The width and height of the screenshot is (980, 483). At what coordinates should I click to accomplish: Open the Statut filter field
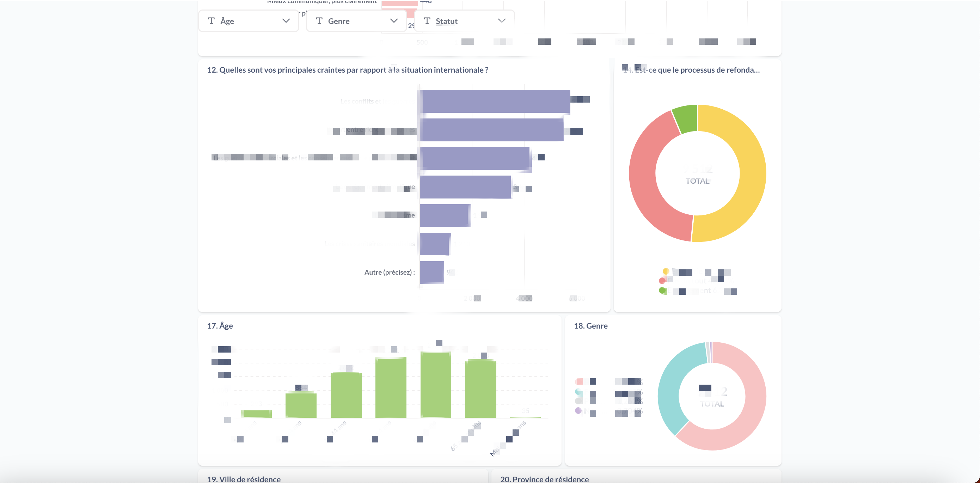click(464, 21)
